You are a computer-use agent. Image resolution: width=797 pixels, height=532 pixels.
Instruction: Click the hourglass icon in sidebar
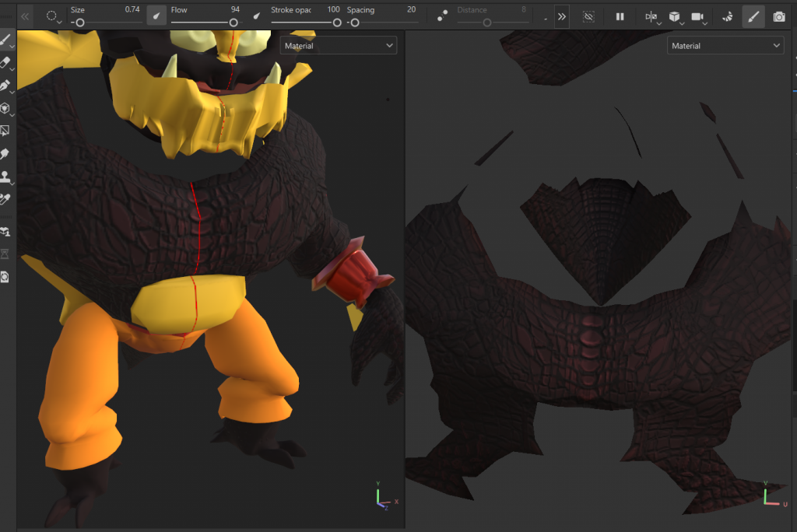pos(5,254)
